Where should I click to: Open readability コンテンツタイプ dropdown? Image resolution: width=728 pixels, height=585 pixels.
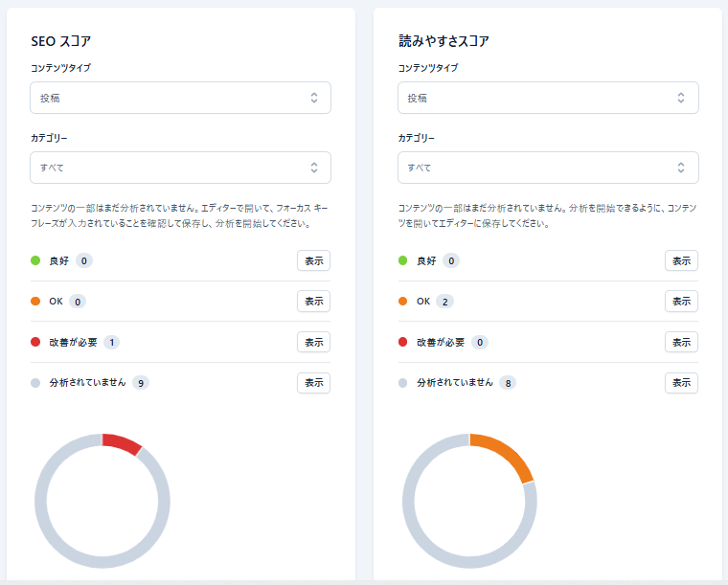(548, 98)
